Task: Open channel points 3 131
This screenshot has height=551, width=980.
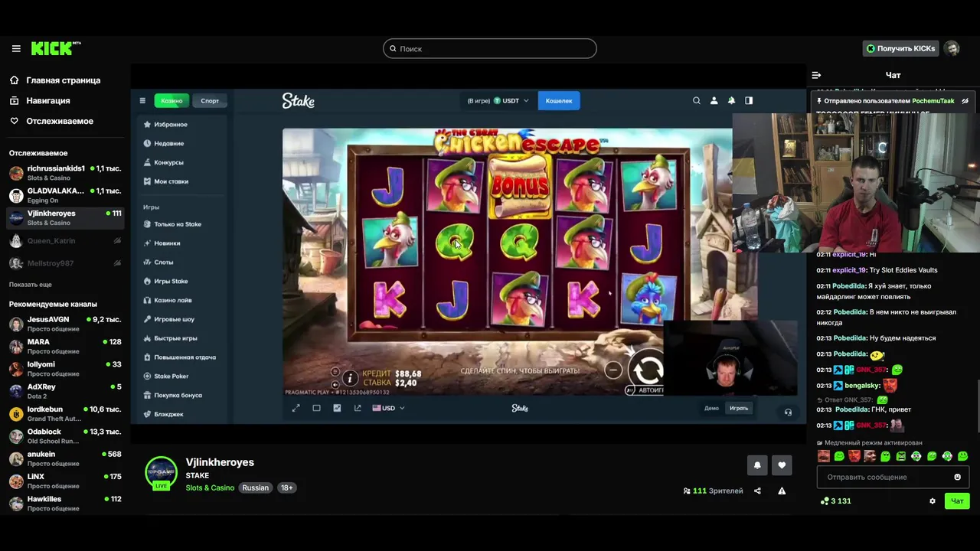Action: tap(835, 501)
